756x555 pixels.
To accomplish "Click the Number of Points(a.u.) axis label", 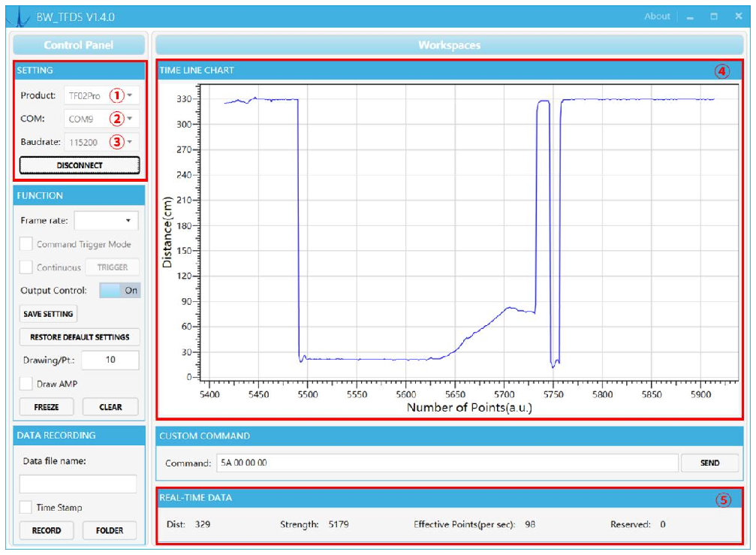I will (469, 408).
